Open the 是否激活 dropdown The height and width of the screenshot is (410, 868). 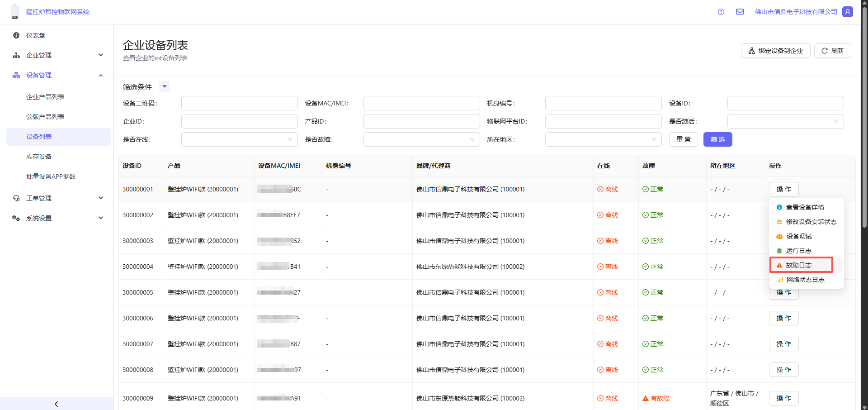(x=785, y=121)
